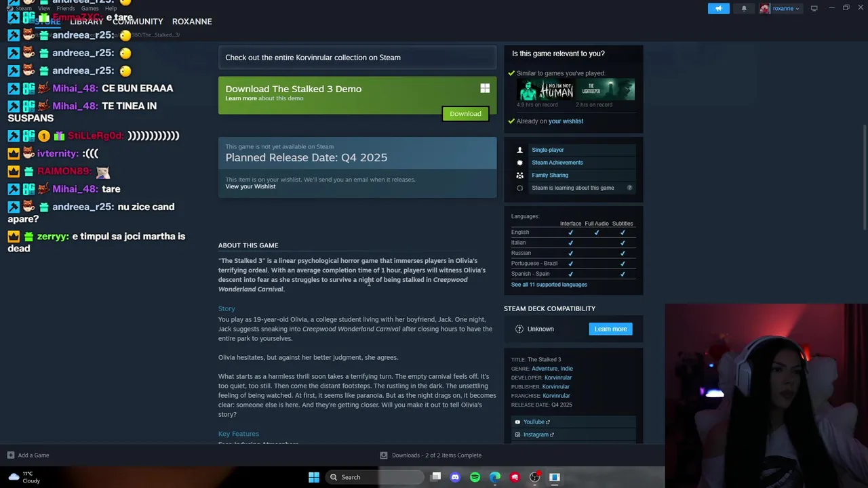Screen dimensions: 868x488
Task: Click the Steam Deck Unknown compatibility icon
Action: pyautogui.click(x=519, y=329)
